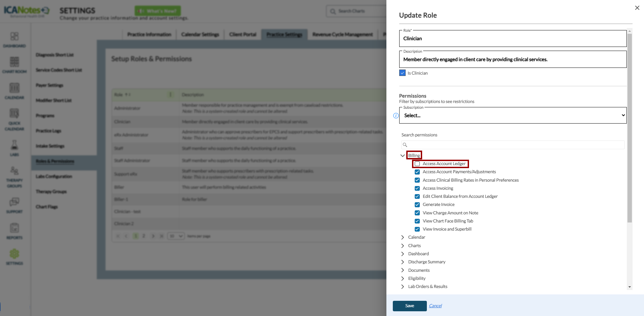
Task: Expand the Lab Orders & Results group
Action: 403,287
